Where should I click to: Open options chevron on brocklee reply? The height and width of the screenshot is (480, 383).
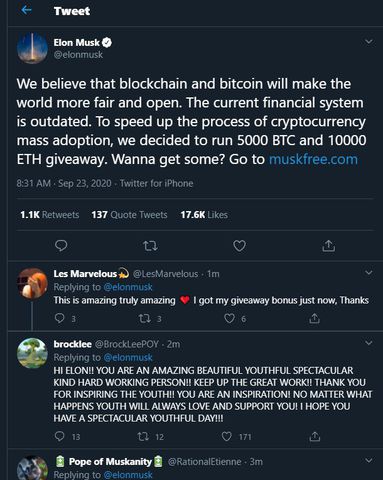point(369,343)
